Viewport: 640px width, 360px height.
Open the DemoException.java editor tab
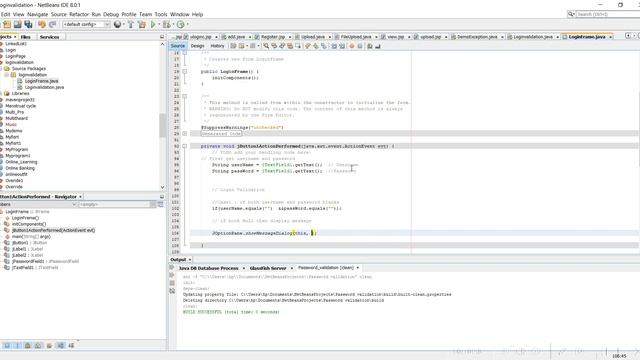[477, 37]
